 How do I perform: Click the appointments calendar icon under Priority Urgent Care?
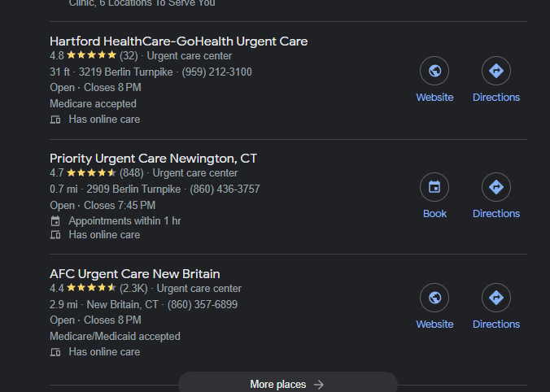[x=55, y=220]
